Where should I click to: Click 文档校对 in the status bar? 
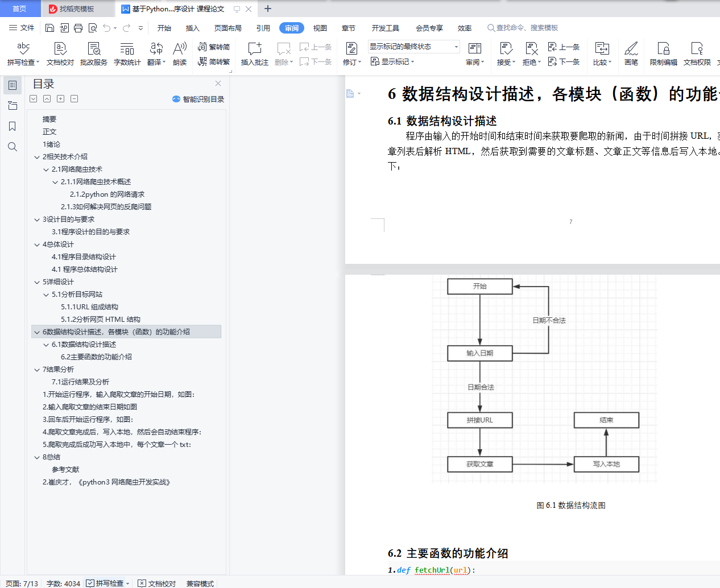(x=157, y=583)
